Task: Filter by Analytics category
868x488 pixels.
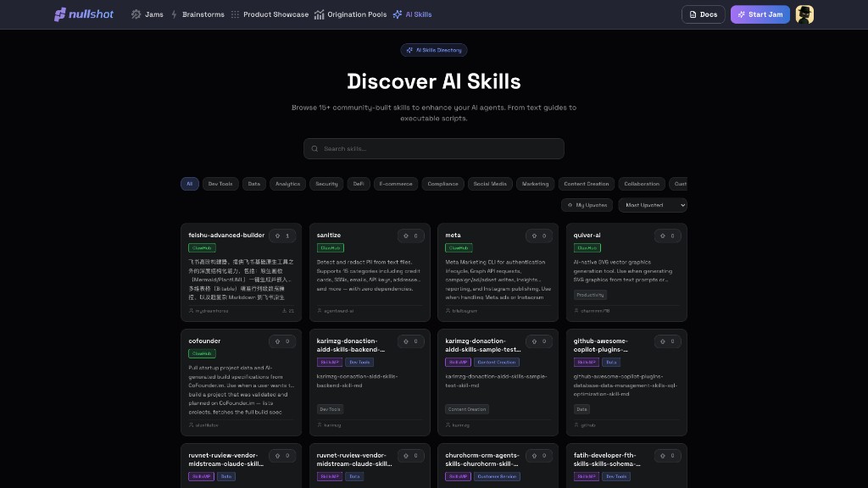Action: click(x=288, y=184)
